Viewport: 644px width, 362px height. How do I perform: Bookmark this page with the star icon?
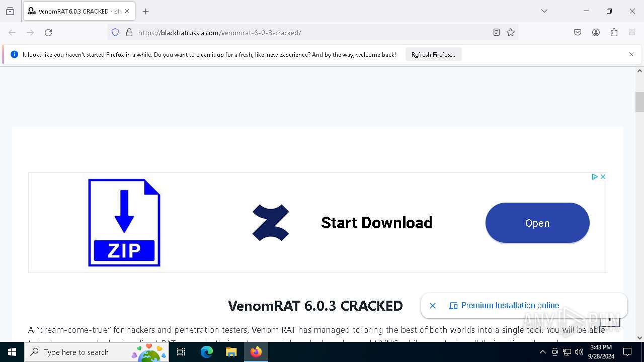pyautogui.click(x=511, y=33)
